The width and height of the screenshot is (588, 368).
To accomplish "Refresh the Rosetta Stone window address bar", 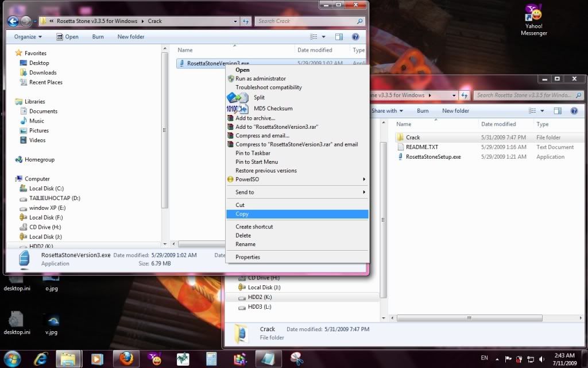I will [465, 95].
